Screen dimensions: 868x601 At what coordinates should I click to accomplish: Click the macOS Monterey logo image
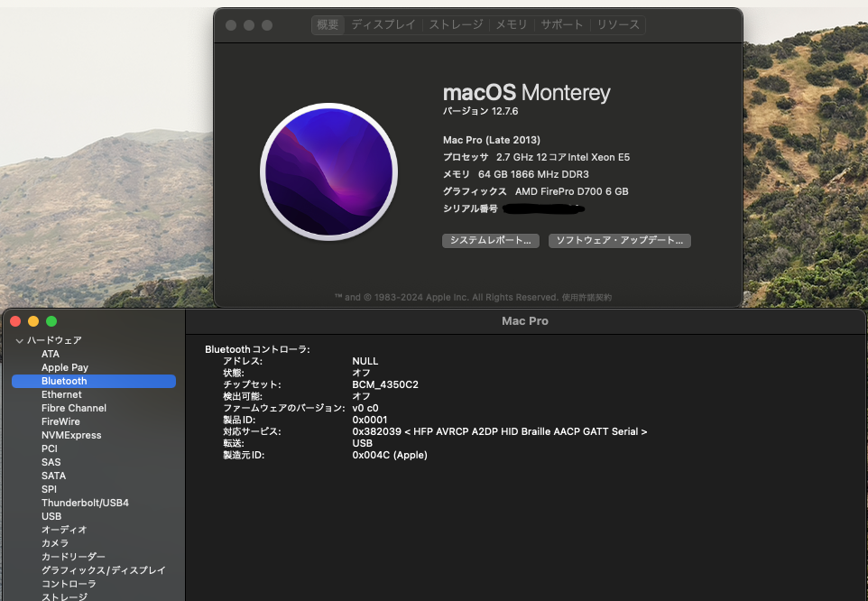[x=328, y=171]
